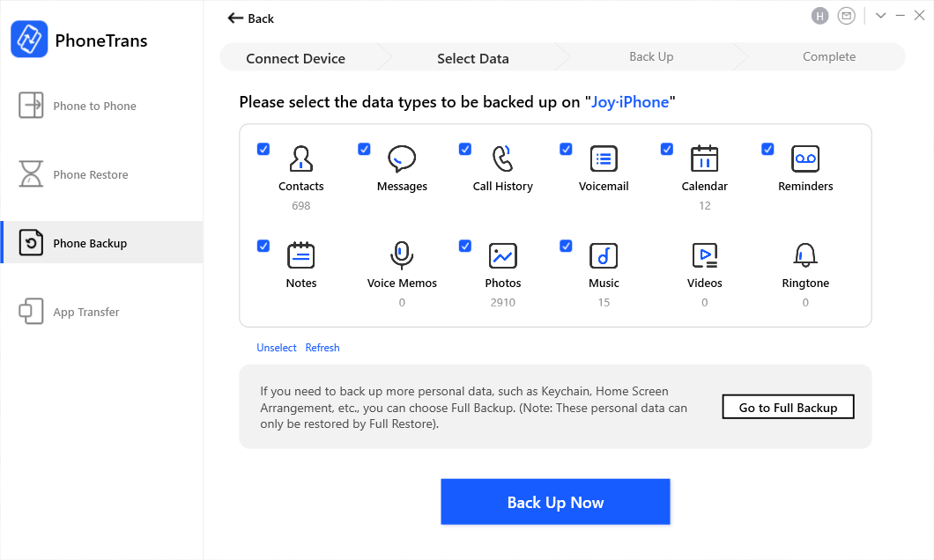Open App Transfer menu item

(102, 311)
